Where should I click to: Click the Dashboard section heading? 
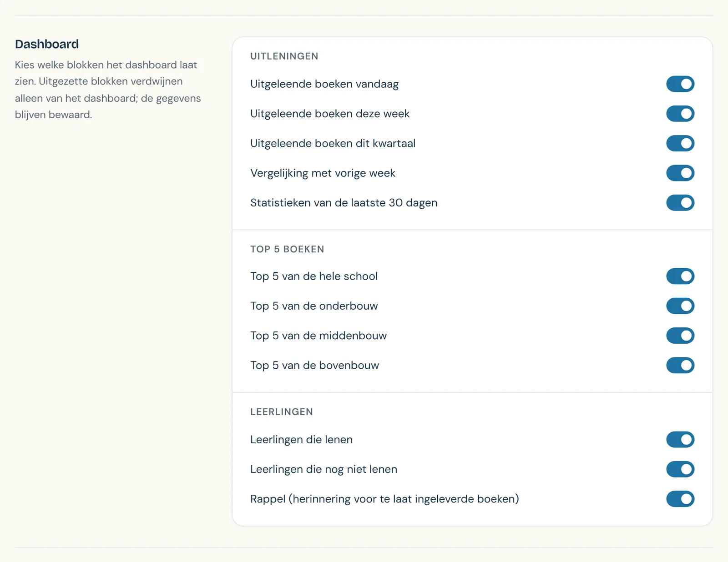(x=47, y=44)
